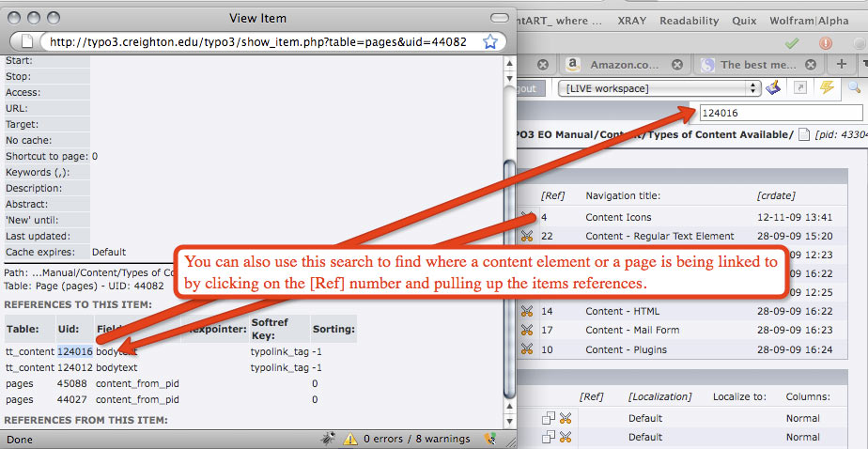Click the bookmark star in the URL bar
Viewport: 868px width, 449px height.
pyautogui.click(x=489, y=41)
